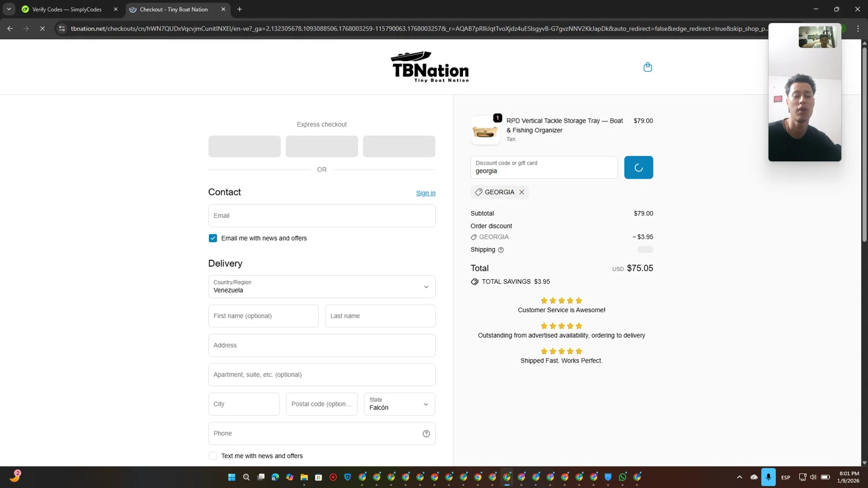Open the Country/Region dropdown

pyautogui.click(x=322, y=287)
